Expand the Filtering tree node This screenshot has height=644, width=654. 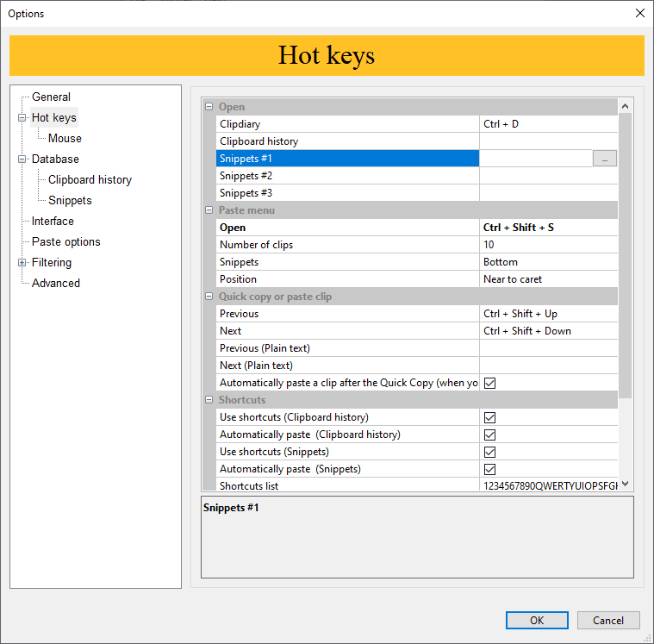click(22, 263)
